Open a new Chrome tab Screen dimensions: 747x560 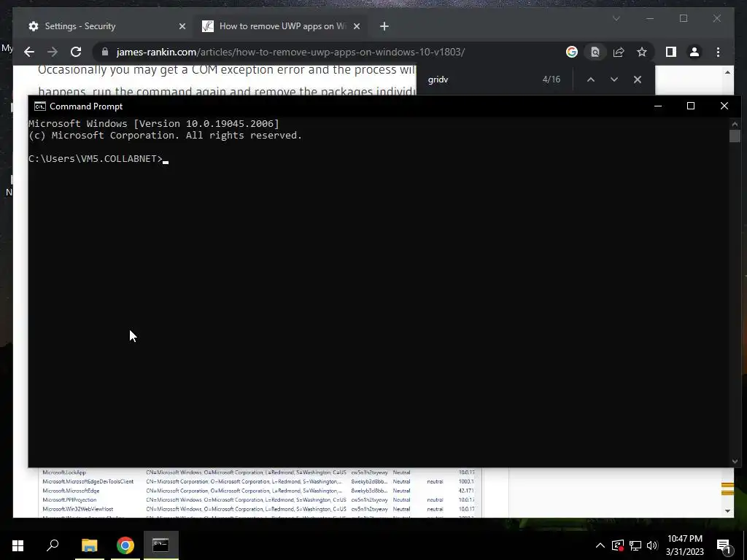[384, 26]
